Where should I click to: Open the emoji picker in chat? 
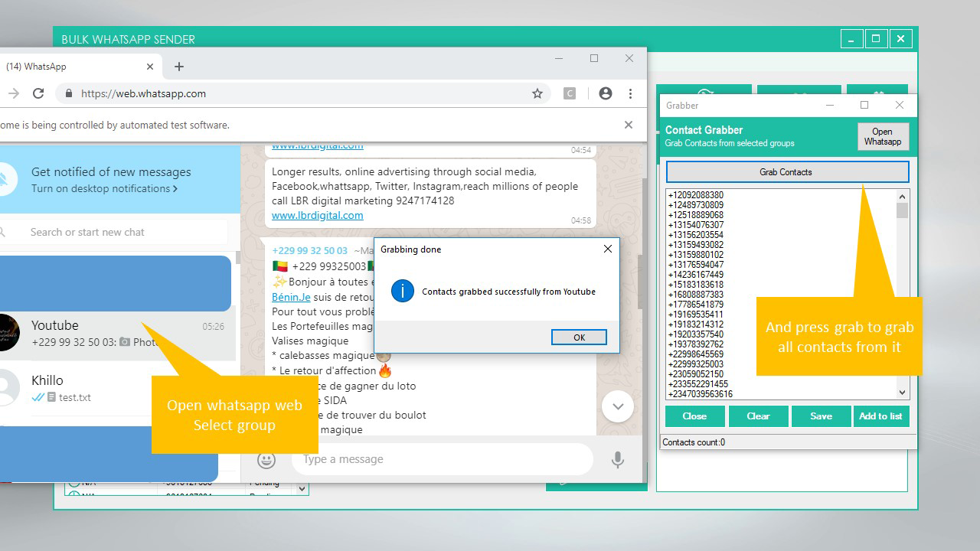coord(266,460)
